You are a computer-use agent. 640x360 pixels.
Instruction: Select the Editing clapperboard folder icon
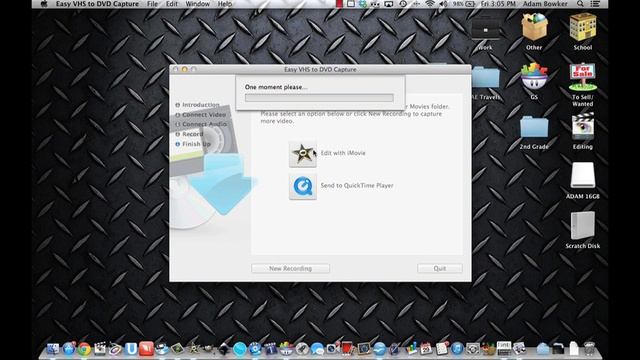pos(582,131)
